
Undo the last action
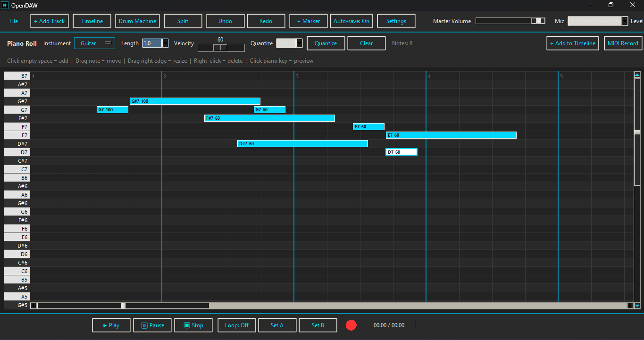[226, 21]
